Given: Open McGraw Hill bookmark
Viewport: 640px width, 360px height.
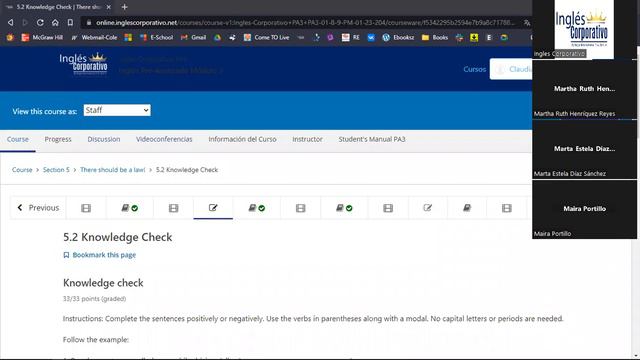Looking at the screenshot, I should click(42, 37).
